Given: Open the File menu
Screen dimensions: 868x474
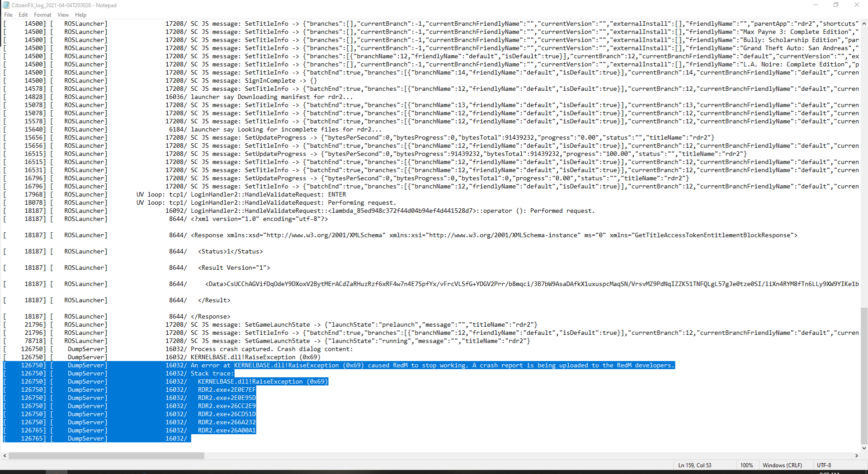Looking at the screenshot, I should point(8,14).
